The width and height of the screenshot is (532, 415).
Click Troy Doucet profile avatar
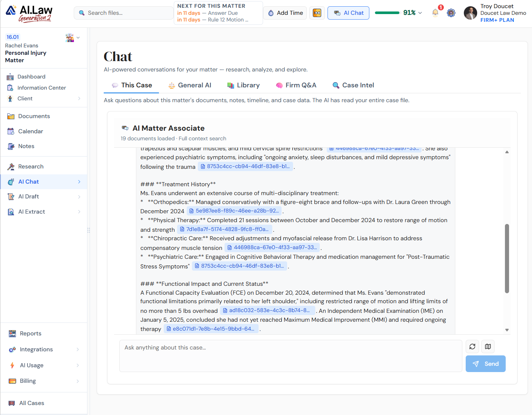pos(470,13)
